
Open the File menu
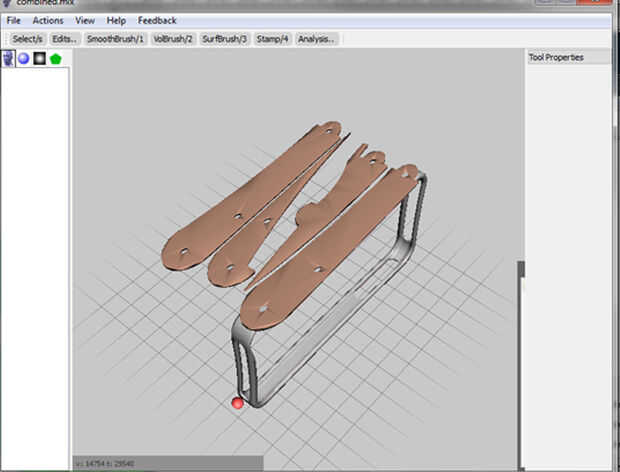pyautogui.click(x=13, y=20)
